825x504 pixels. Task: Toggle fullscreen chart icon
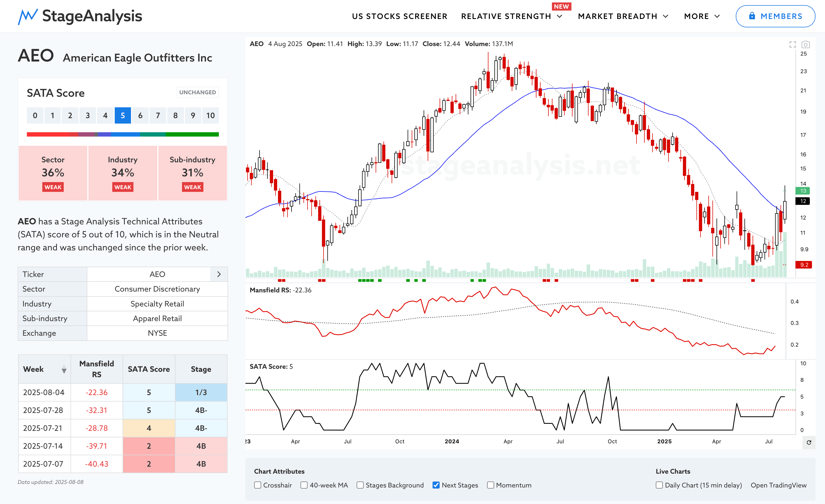tap(792, 44)
